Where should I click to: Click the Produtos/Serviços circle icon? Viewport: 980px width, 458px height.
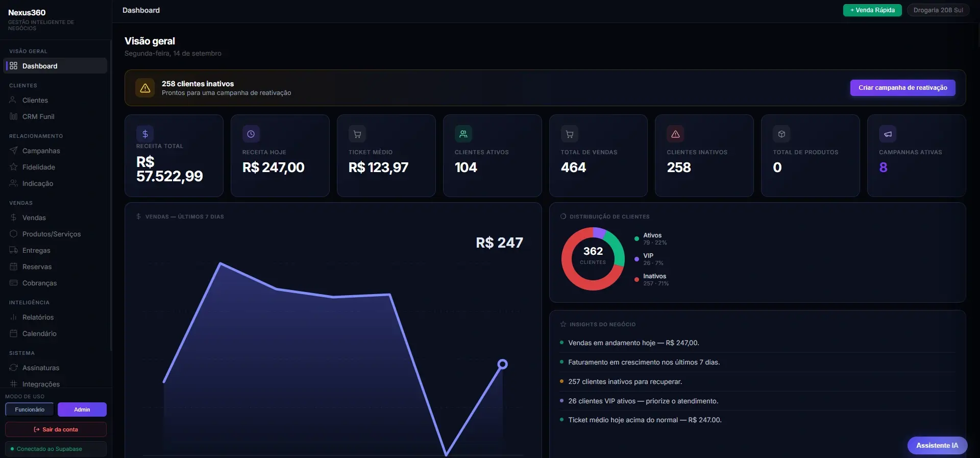[x=13, y=234]
